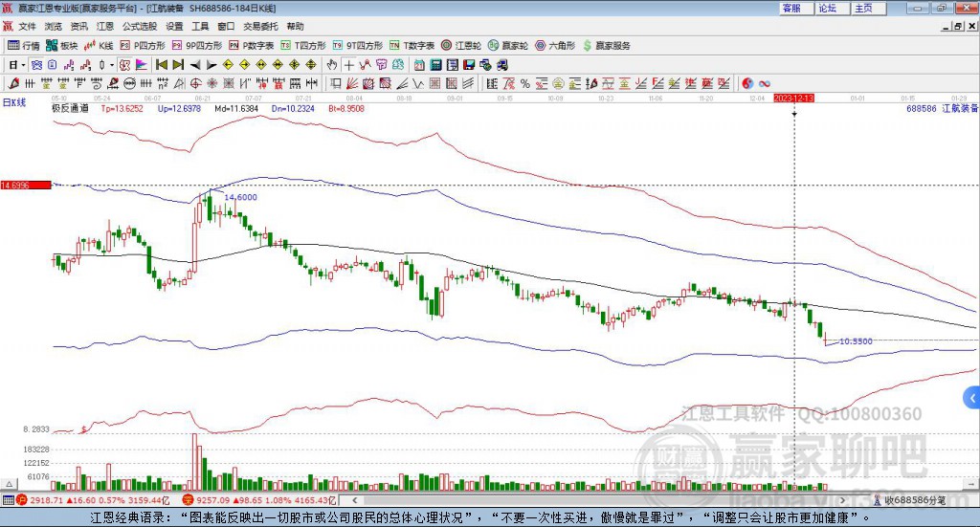980x527 pixels.
Task: Step forward with the black right triangle
Action: click(x=212, y=65)
